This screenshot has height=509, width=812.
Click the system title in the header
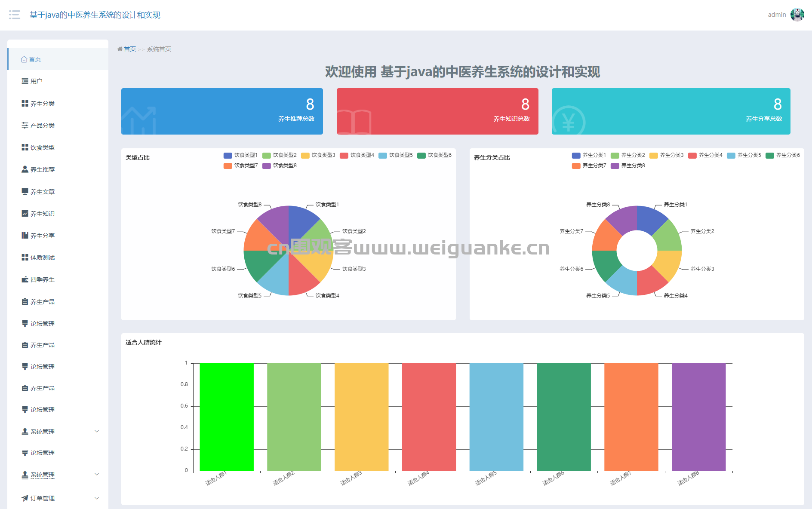tap(95, 15)
